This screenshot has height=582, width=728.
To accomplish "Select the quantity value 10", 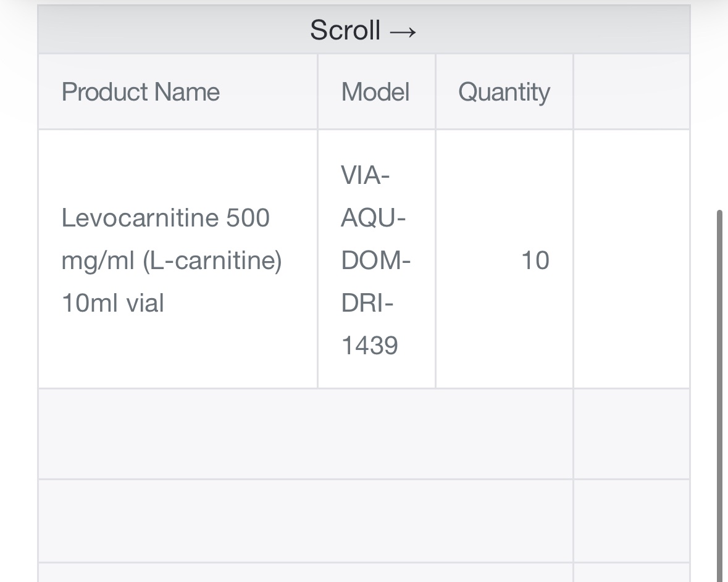I will point(535,260).
